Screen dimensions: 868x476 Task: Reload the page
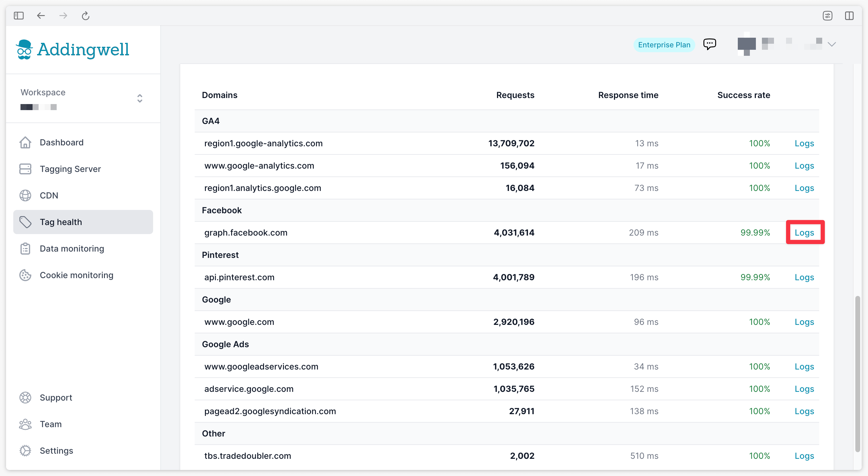[x=86, y=15]
